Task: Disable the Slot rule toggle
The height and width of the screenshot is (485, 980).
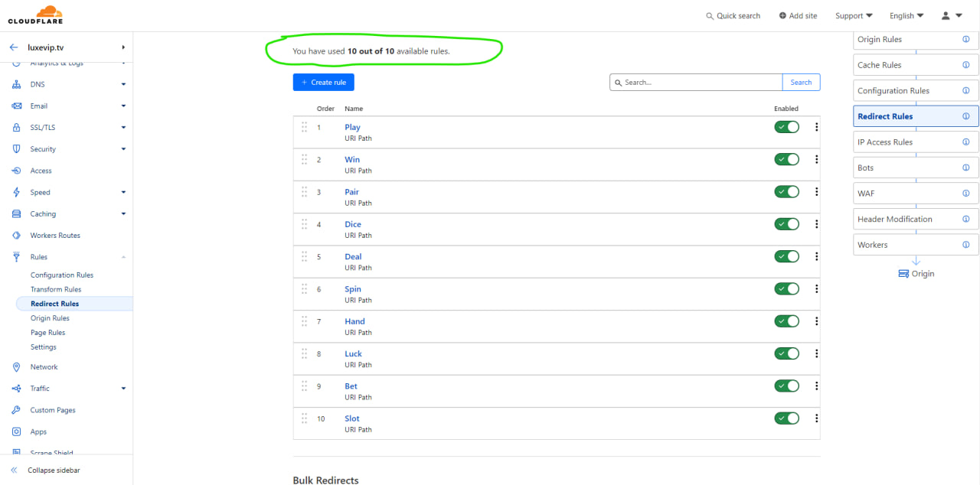Action: [x=786, y=418]
